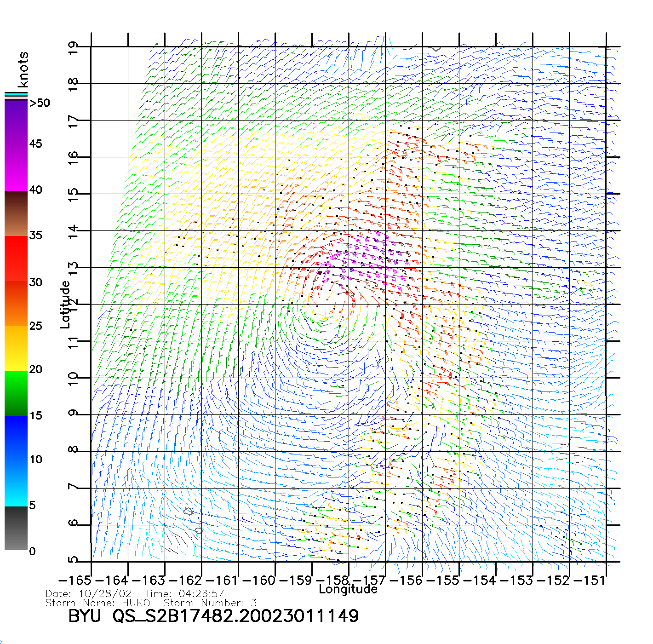The width and height of the screenshot is (653, 644).
Task: Click the green 15–20 knots legend band
Action: pos(16,393)
